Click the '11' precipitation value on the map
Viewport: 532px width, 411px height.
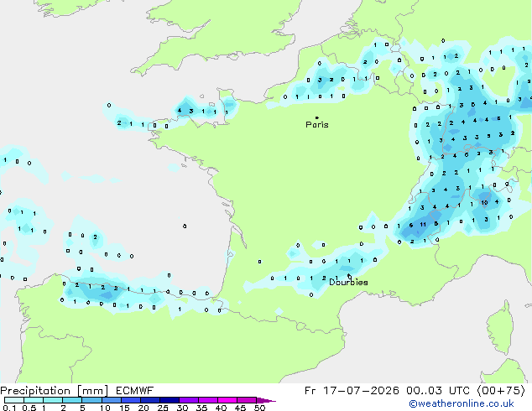[423, 225]
